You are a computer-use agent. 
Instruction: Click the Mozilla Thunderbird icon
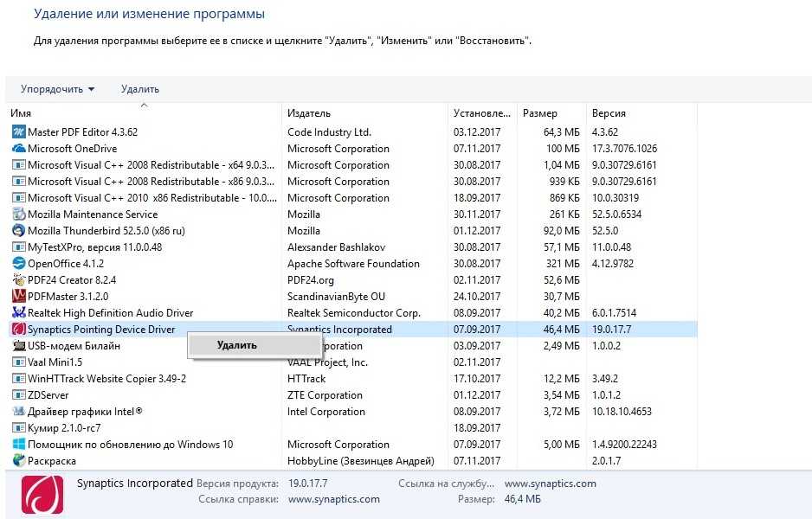click(x=18, y=231)
